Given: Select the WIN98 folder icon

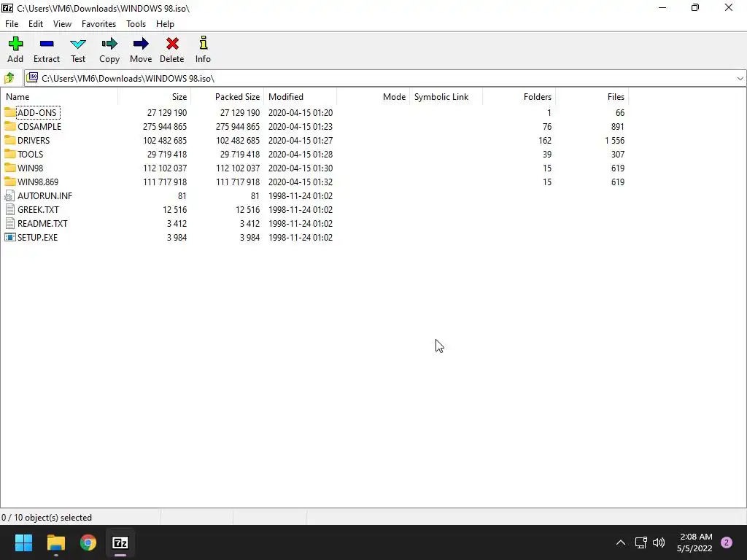Looking at the screenshot, I should coord(10,168).
